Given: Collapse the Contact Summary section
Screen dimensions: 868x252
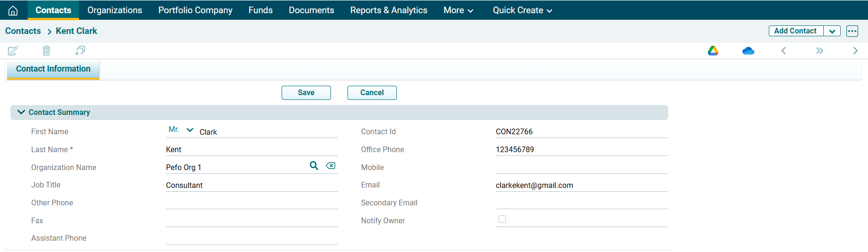Looking at the screenshot, I should (21, 112).
